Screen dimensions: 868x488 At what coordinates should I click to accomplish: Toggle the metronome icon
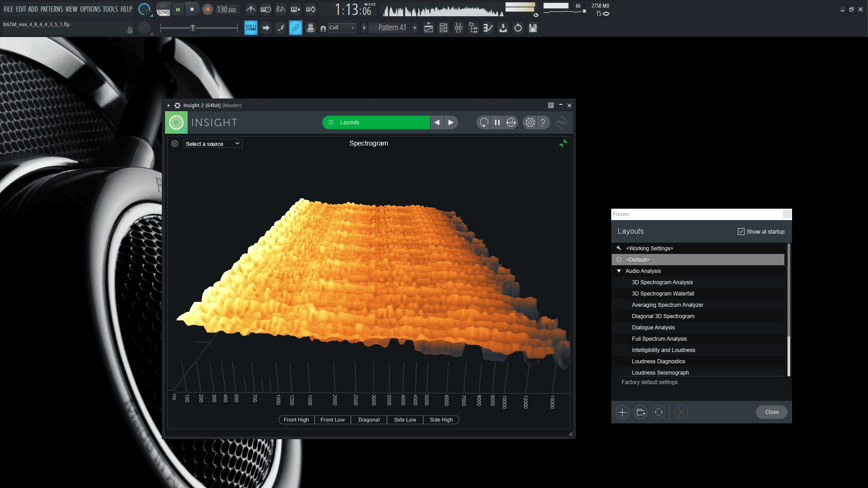tap(251, 9)
